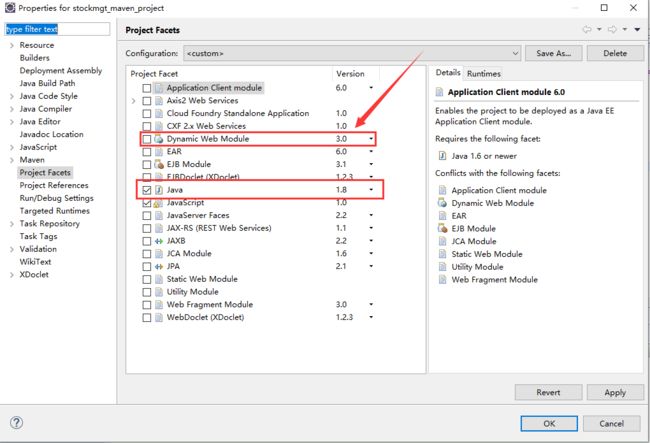The width and height of the screenshot is (650, 443).
Task: Click the Apply button
Action: click(615, 392)
